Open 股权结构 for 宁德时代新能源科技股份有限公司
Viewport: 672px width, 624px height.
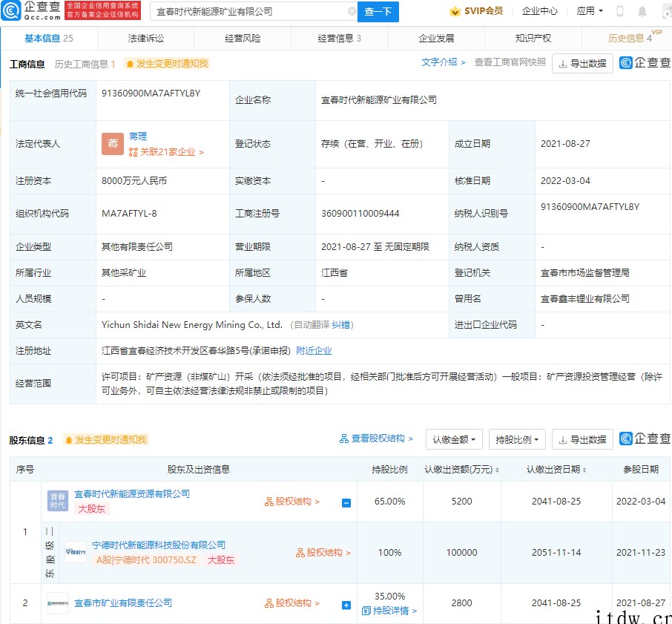pyautogui.click(x=323, y=553)
